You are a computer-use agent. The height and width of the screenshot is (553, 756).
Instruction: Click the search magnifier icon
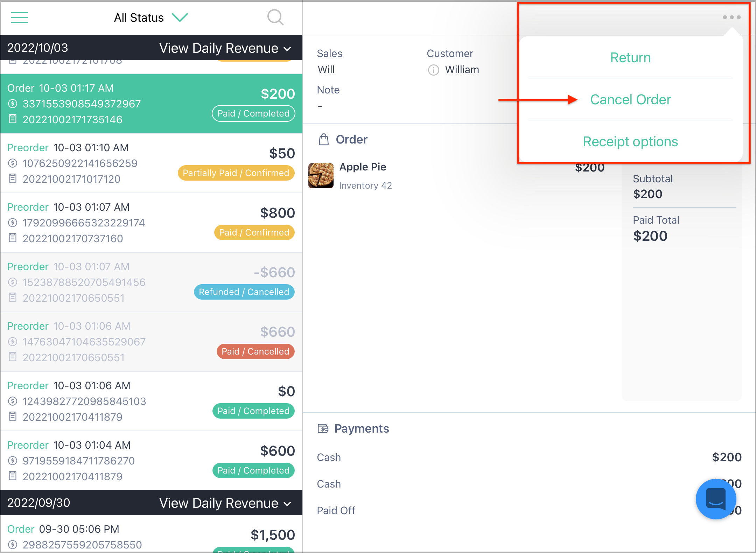point(275,17)
